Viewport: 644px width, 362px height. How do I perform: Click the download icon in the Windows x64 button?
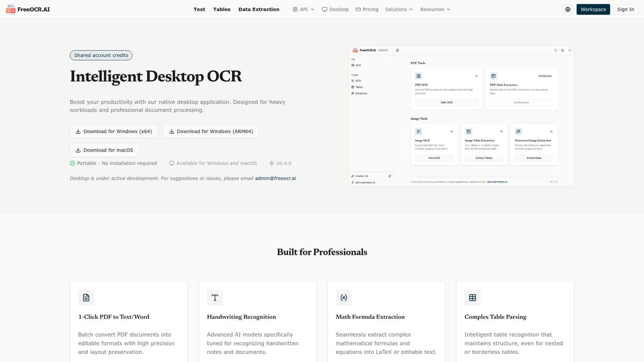tap(78, 131)
